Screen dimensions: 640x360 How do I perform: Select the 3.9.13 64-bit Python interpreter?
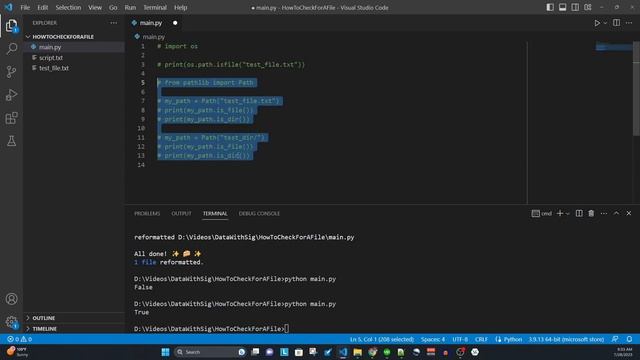click(x=566, y=339)
